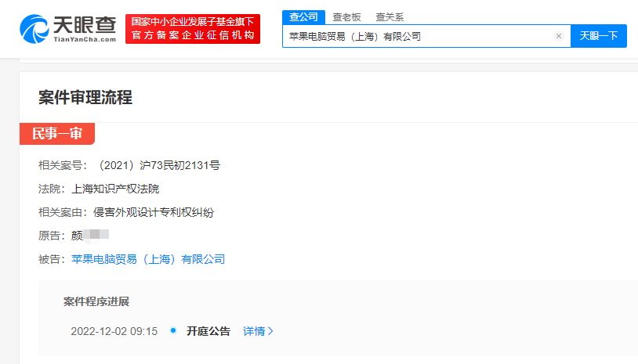
Task: Open 详情 link for 开庭公告
Action: coord(258,331)
